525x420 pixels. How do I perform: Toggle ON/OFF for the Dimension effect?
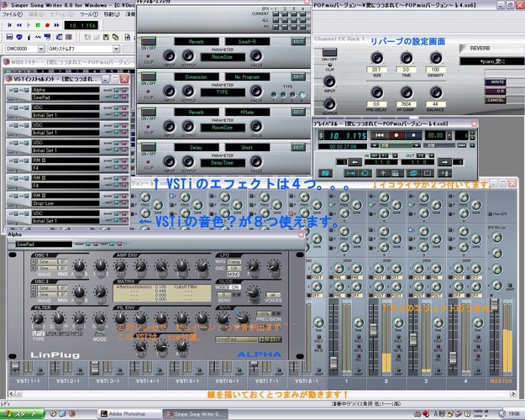click(148, 76)
